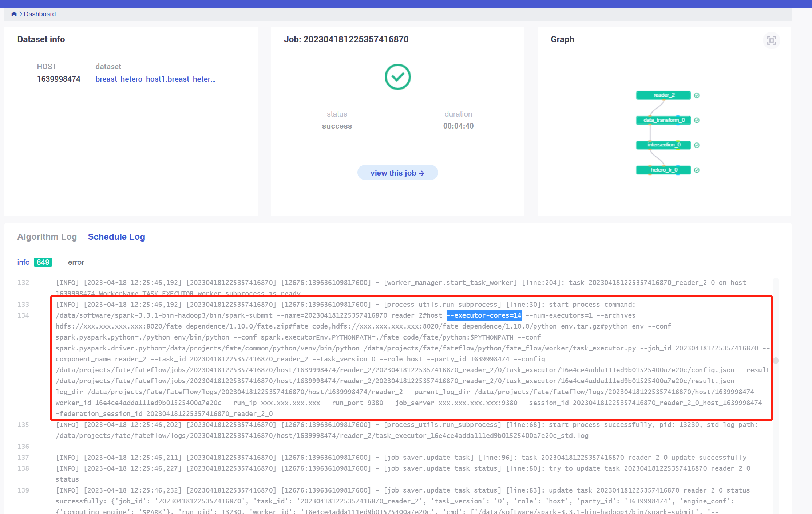Viewport: 812px width, 514px height.
Task: Select the intersection_0 node in the graph
Action: tap(663, 145)
